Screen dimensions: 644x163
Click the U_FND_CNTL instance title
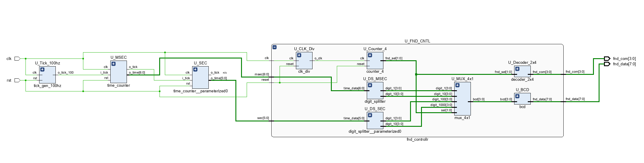pyautogui.click(x=417, y=41)
